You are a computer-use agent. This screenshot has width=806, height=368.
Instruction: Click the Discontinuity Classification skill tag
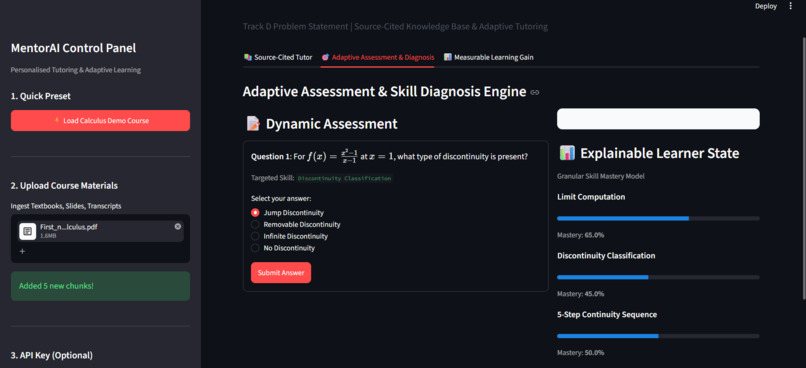coord(344,178)
